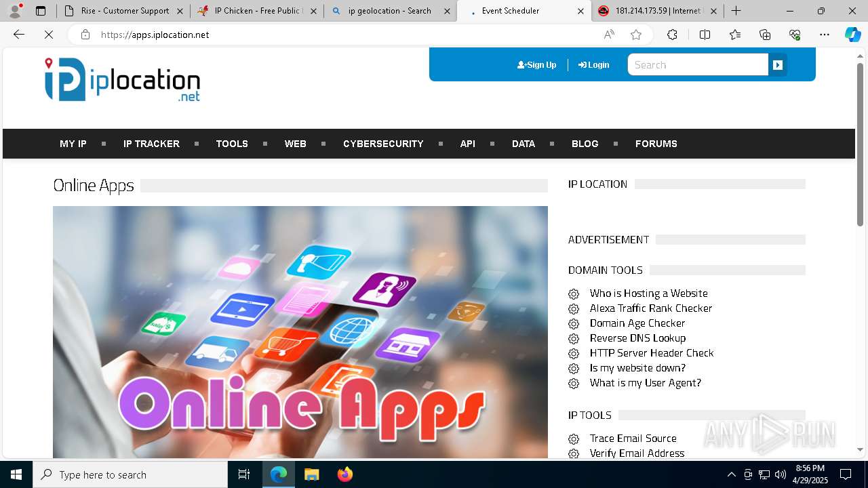This screenshot has width=868, height=488.
Task: Show hidden system tray icons
Action: pyautogui.click(x=731, y=474)
